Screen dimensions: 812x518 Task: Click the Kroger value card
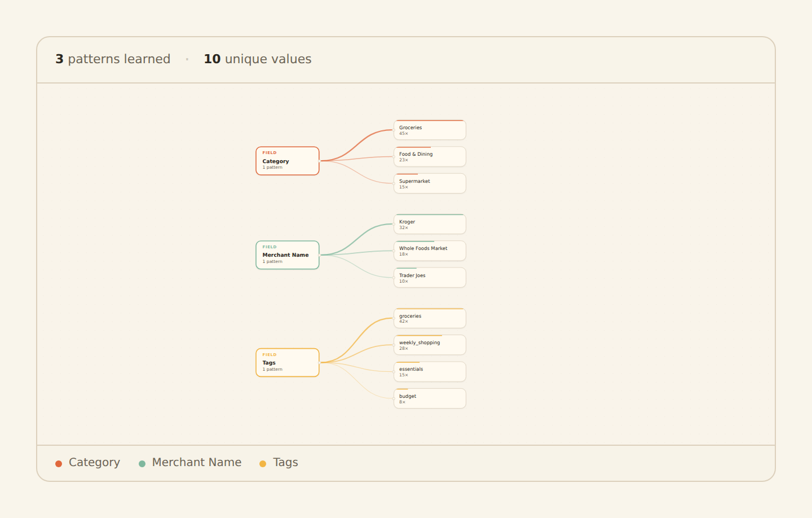click(x=430, y=224)
